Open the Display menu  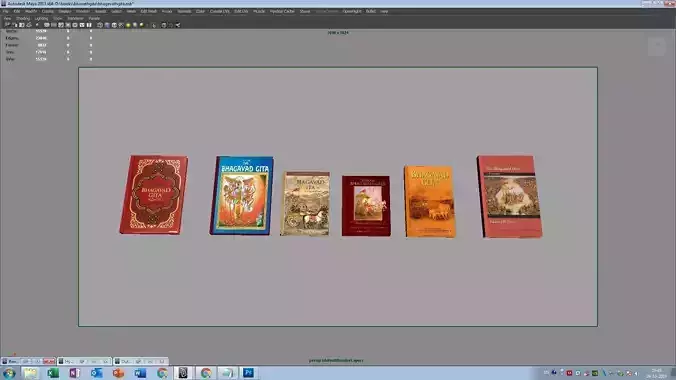65,12
